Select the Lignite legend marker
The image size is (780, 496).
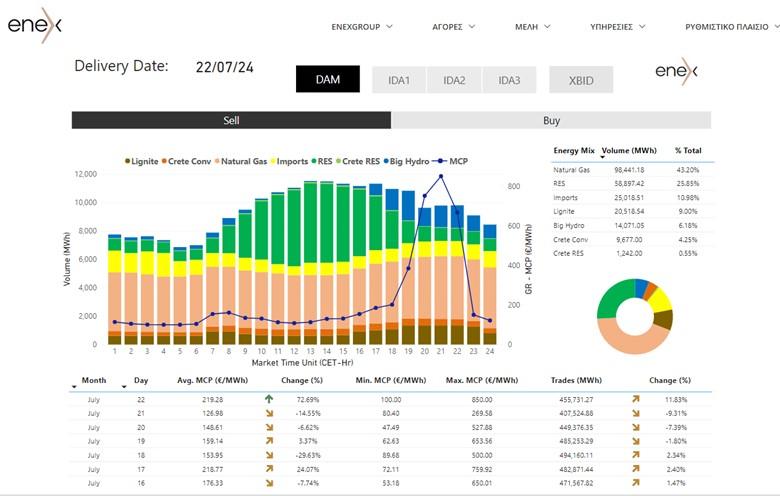(x=127, y=161)
